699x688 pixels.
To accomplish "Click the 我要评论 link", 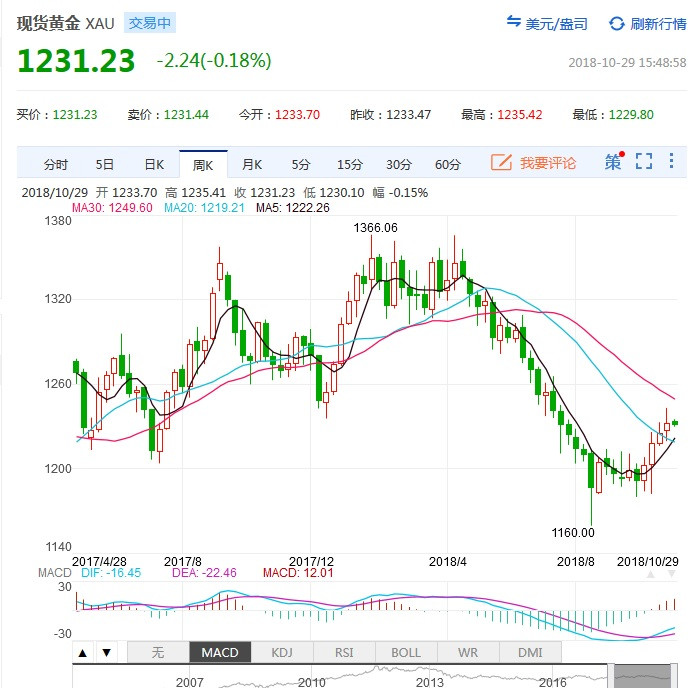I will tap(547, 163).
